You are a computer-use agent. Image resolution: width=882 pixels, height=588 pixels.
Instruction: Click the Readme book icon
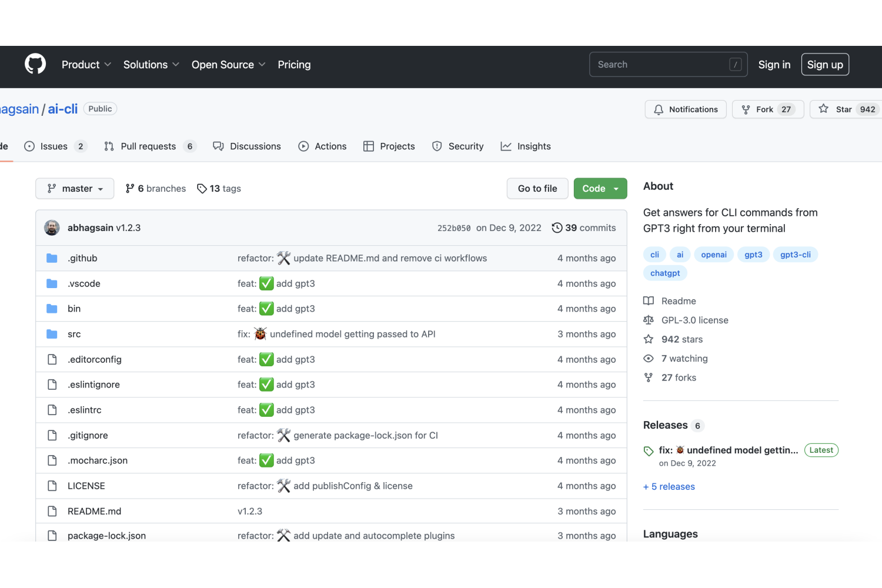(x=649, y=301)
